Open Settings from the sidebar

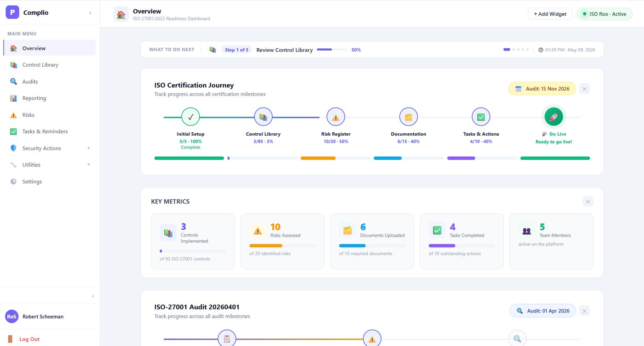[50, 182]
